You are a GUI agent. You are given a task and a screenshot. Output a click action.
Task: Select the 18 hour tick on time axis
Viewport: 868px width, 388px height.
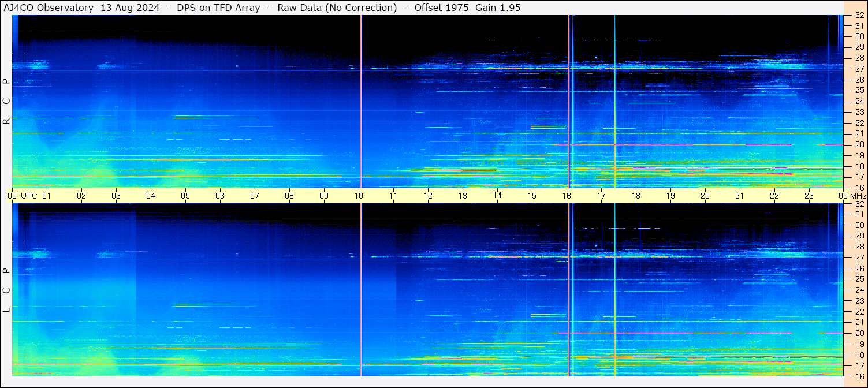tap(636, 196)
